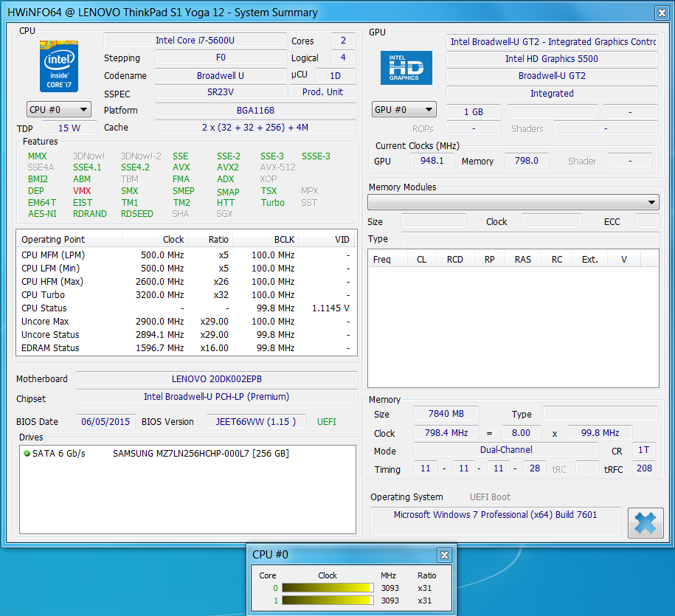Click the Broadwell U codename field

click(221, 76)
